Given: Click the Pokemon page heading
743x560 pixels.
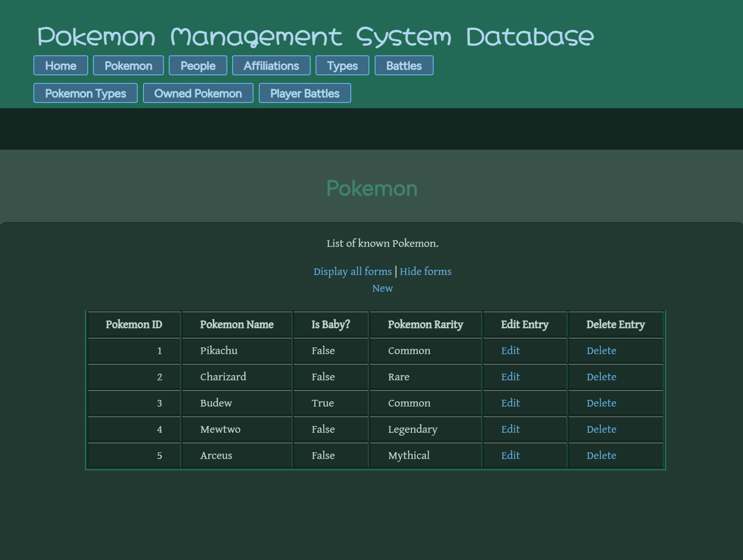Looking at the screenshot, I should point(372,188).
